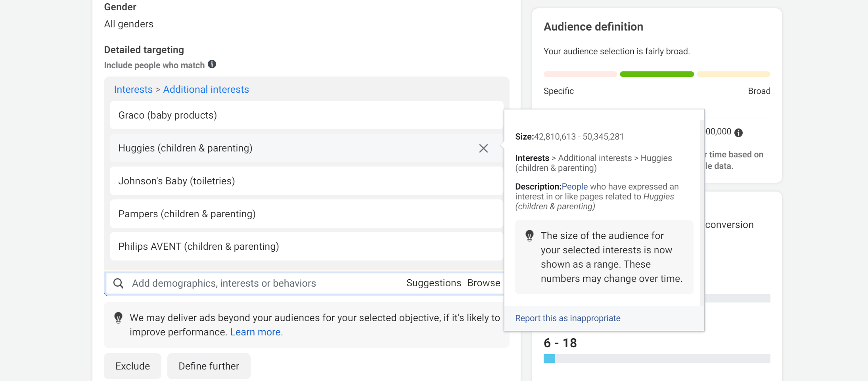Image resolution: width=868 pixels, height=381 pixels.
Task: Click the yellow Broad segment of audience meter
Action: pyautogui.click(x=734, y=74)
